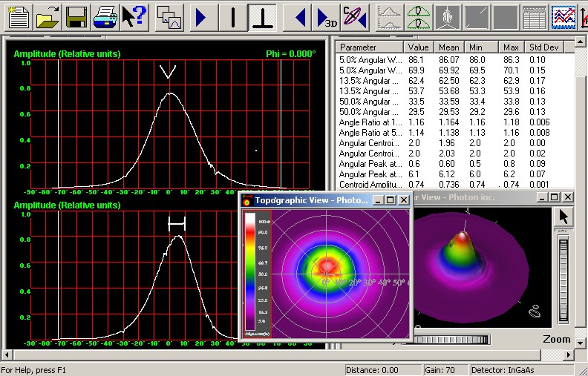Image resolution: width=588 pixels, height=376 pixels.
Task: Click the Print icon
Action: [106, 17]
